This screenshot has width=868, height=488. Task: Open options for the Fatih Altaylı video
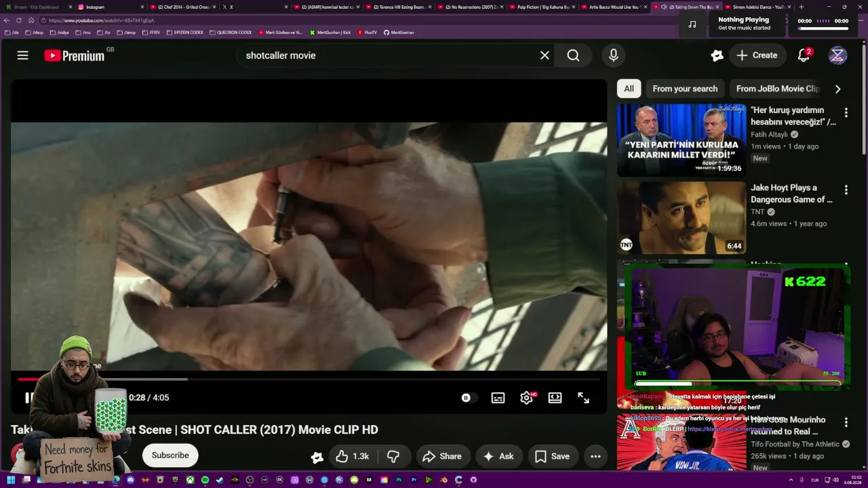[846, 113]
